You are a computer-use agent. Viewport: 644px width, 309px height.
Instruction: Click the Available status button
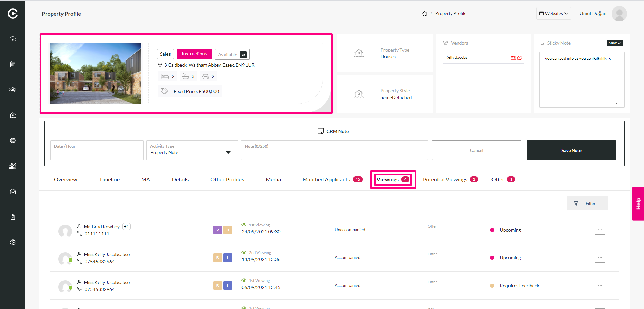point(232,55)
